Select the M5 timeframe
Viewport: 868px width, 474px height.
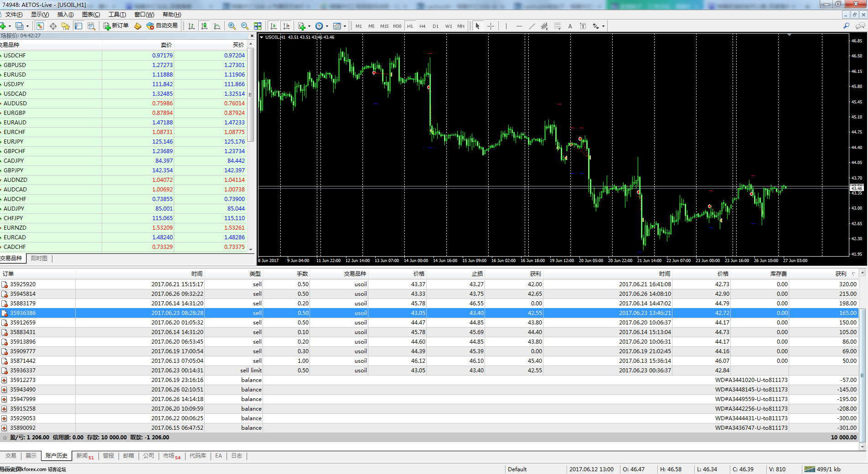click(x=372, y=26)
